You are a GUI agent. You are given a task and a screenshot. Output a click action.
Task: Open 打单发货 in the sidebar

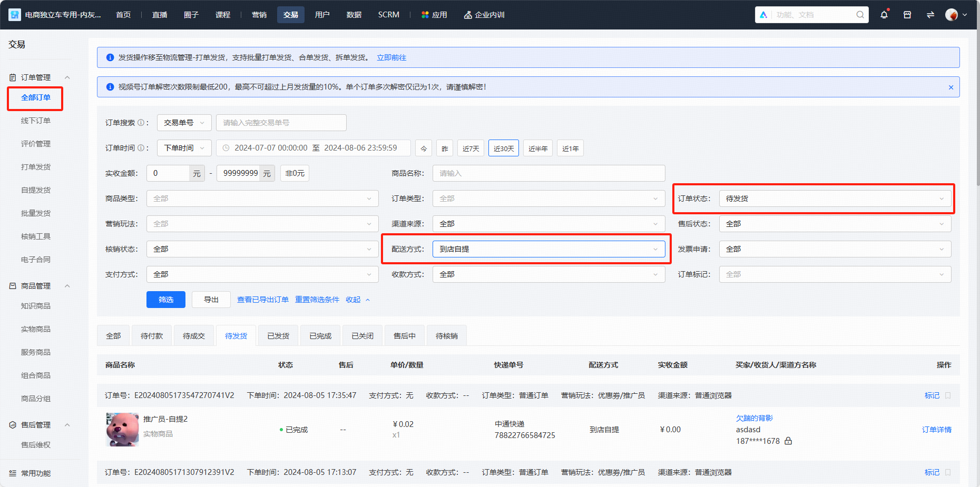[36, 167]
